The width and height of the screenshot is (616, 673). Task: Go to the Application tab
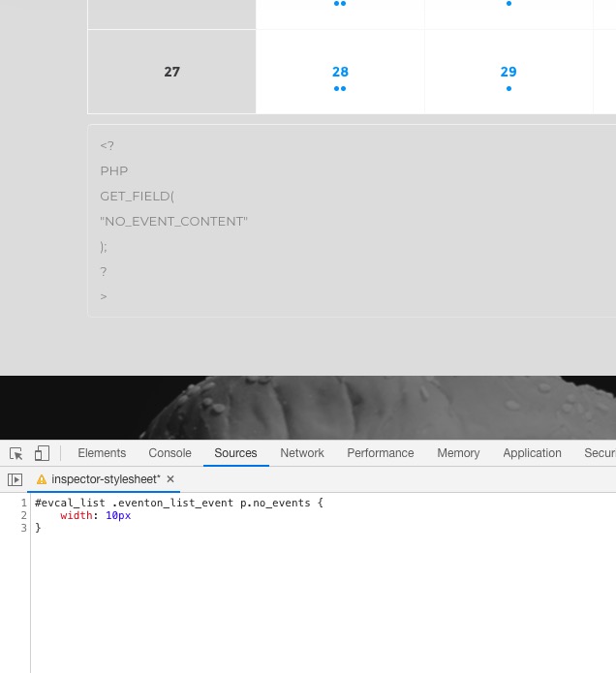[x=532, y=453]
